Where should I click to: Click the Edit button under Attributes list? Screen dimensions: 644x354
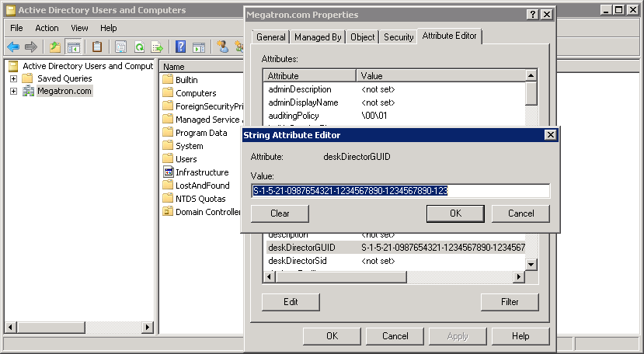(x=291, y=302)
